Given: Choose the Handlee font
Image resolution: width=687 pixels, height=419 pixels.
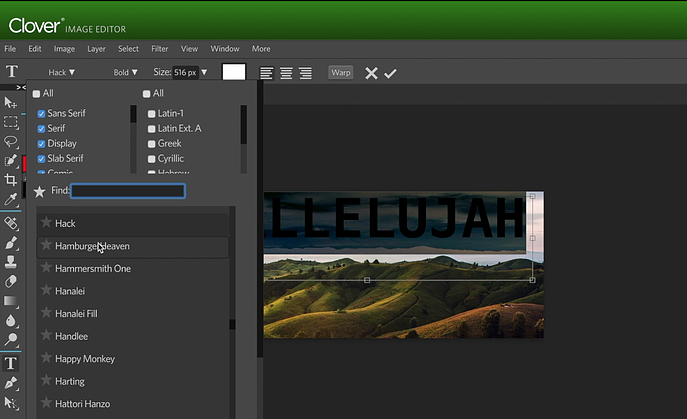Looking at the screenshot, I should pos(133,337).
